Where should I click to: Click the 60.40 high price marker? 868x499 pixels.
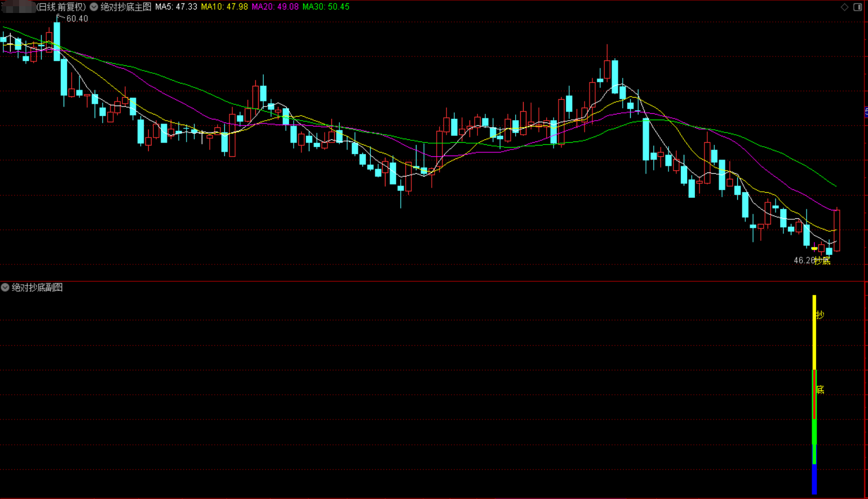77,19
